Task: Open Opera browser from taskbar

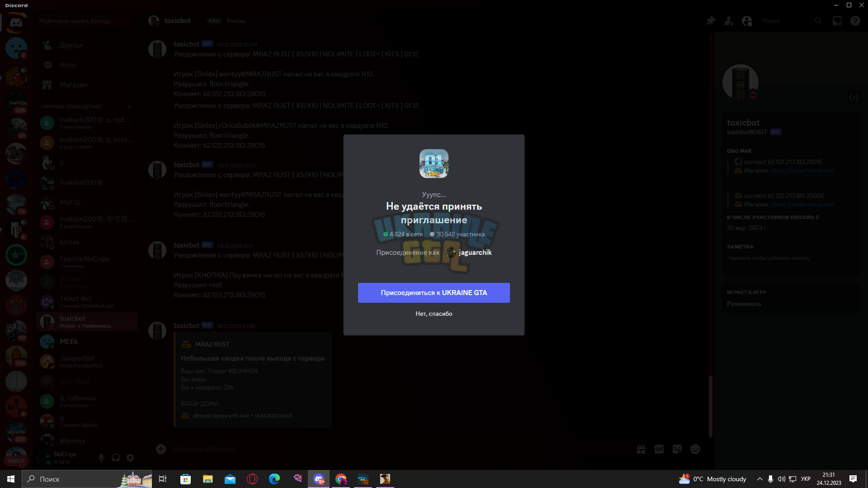Action: [x=252, y=479]
